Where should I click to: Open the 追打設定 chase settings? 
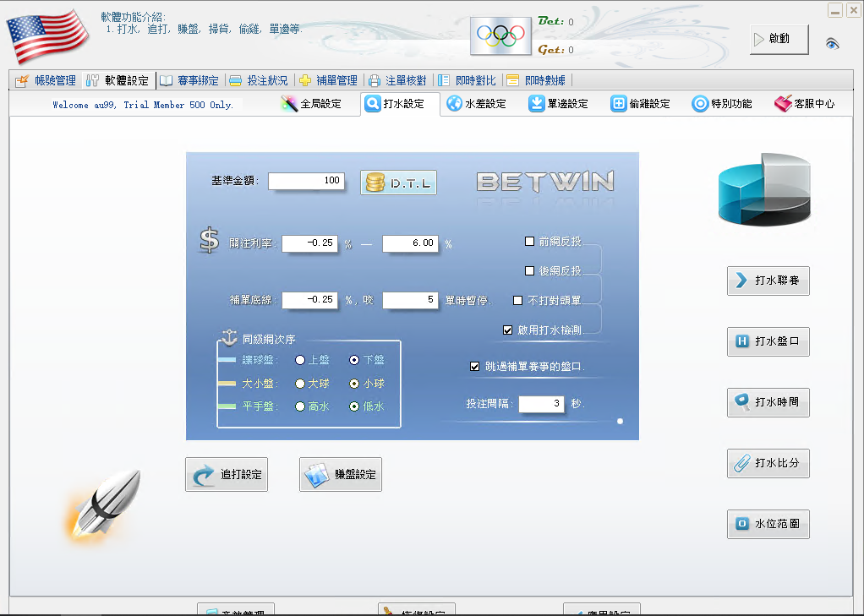click(226, 474)
